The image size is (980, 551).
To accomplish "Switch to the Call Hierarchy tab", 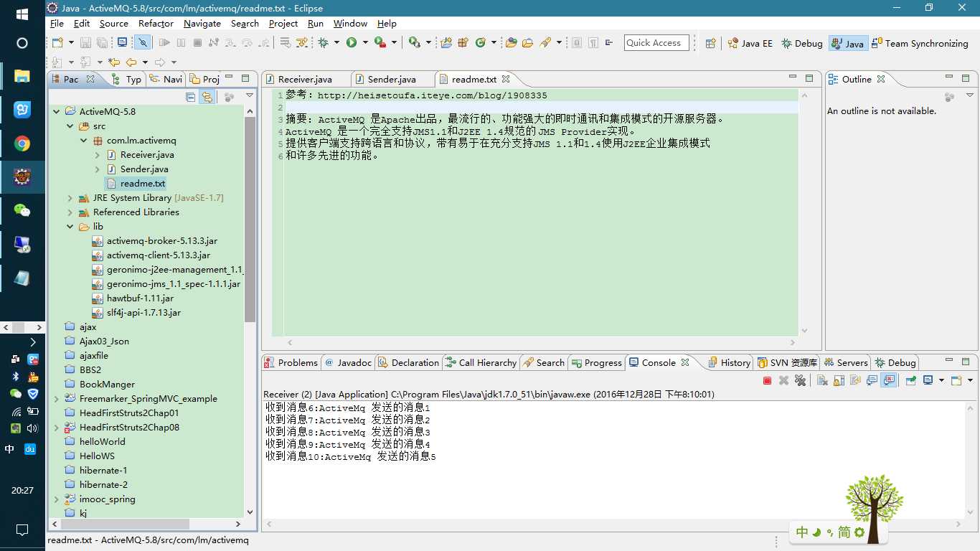I will (x=481, y=362).
